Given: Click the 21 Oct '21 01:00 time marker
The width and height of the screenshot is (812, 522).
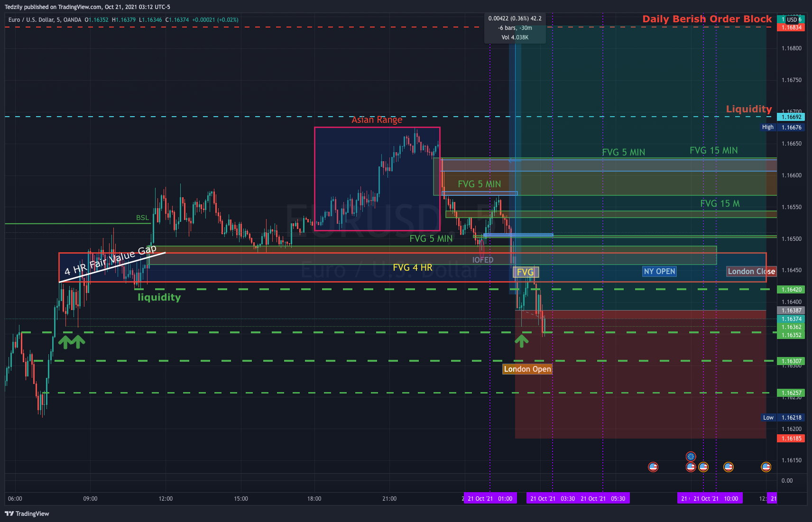Looking at the screenshot, I should [x=490, y=498].
